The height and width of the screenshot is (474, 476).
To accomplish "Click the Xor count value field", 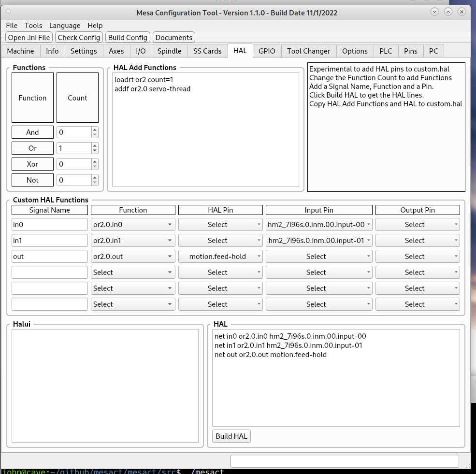I will (x=74, y=164).
